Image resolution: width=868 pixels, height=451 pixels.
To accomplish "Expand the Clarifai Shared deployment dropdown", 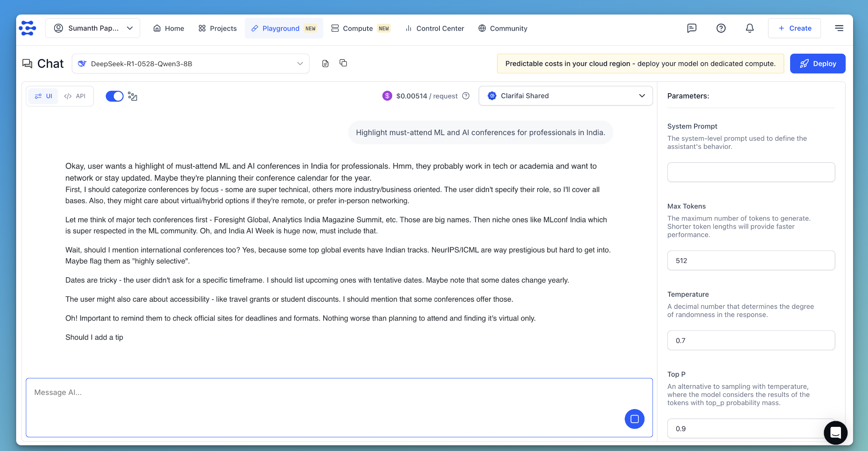I will 565,96.
